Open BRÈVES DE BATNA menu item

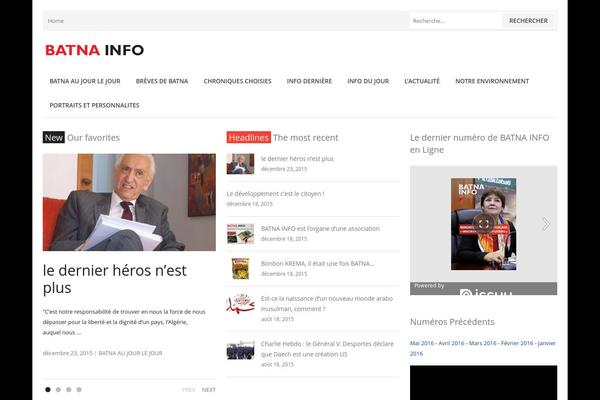coord(162,81)
